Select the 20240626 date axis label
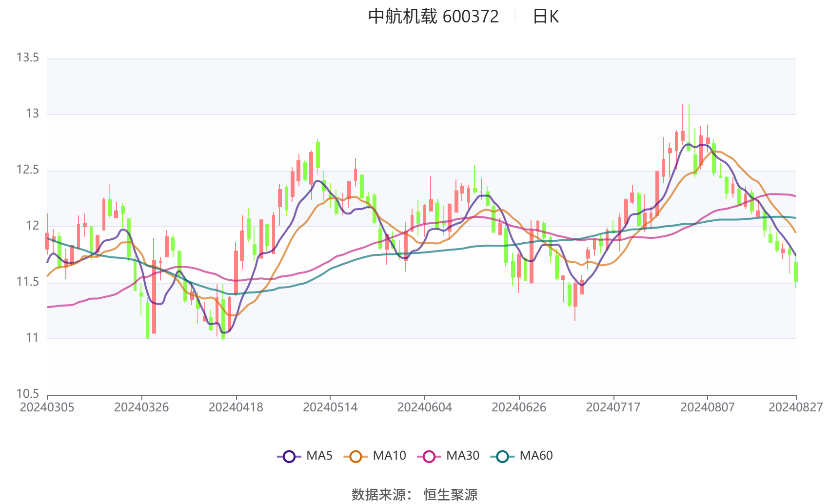 click(519, 407)
